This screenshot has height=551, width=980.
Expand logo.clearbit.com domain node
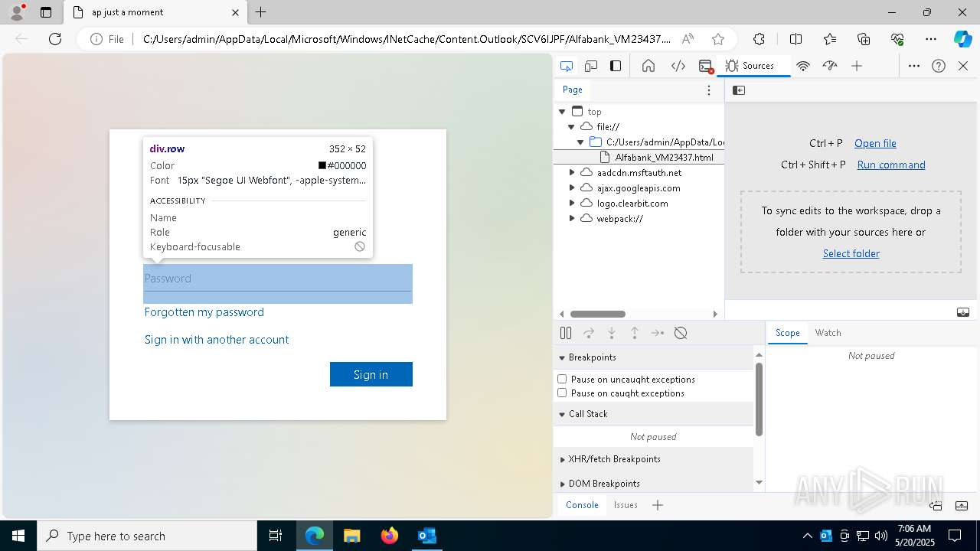(571, 204)
